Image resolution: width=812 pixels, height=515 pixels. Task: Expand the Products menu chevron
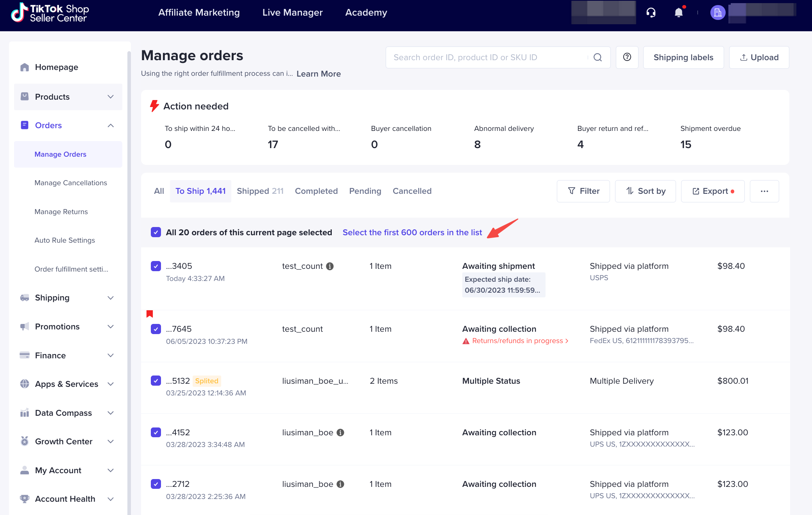click(111, 97)
